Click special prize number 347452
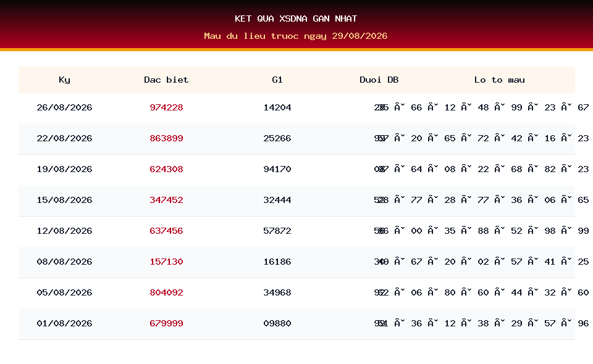 (x=166, y=200)
